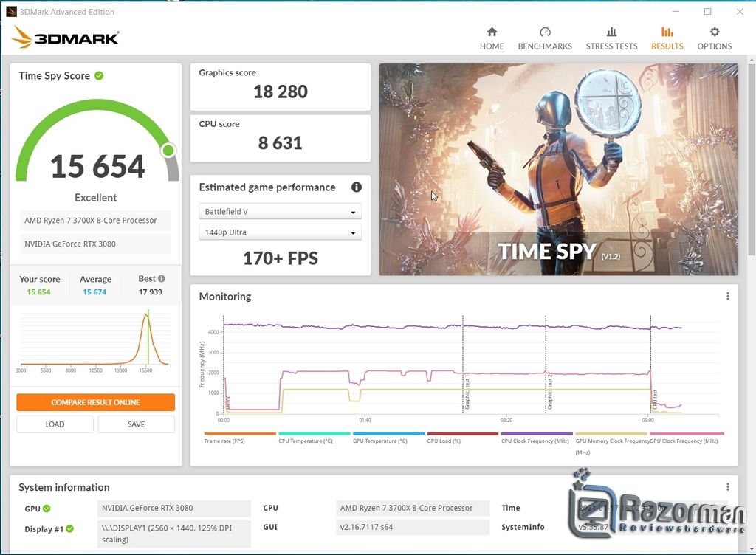Open the Options settings tab
This screenshot has width=756, height=555.
tap(714, 38)
